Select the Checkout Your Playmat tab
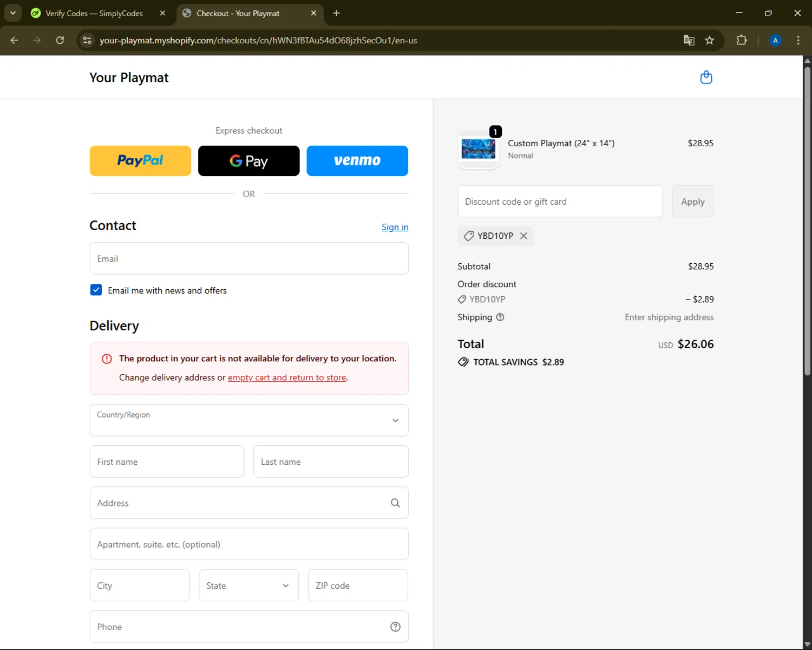Image resolution: width=812 pixels, height=650 pixels. pos(250,13)
